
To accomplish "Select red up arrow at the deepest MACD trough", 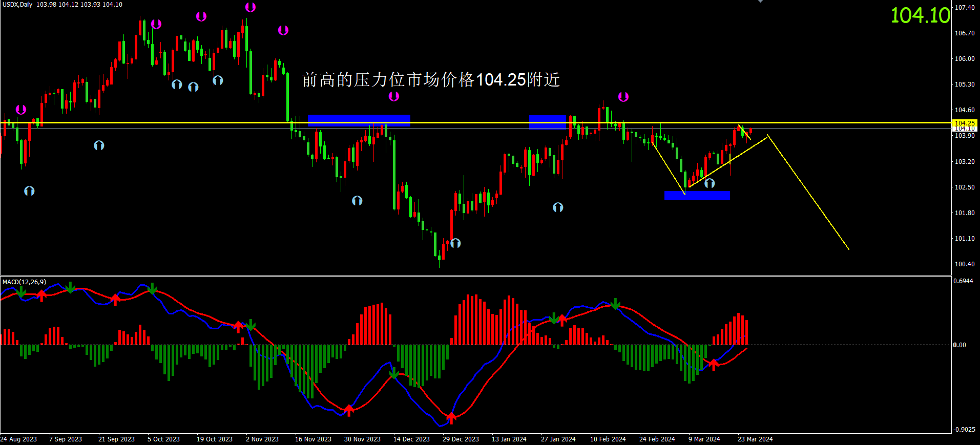I will coord(451,418).
